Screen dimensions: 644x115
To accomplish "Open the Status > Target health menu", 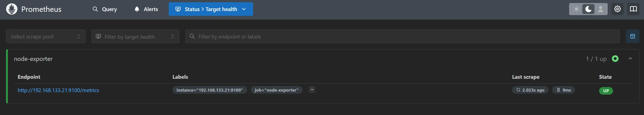I will click(x=211, y=9).
